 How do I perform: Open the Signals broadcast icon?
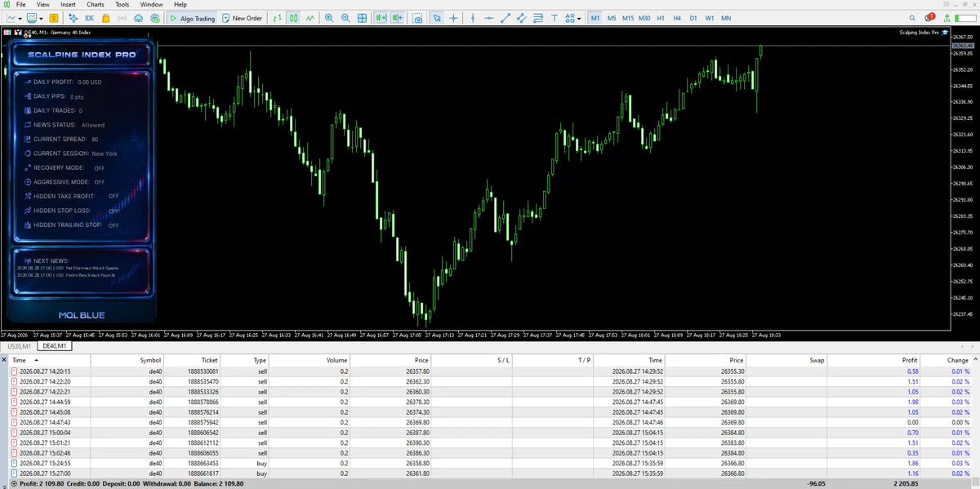[122, 18]
